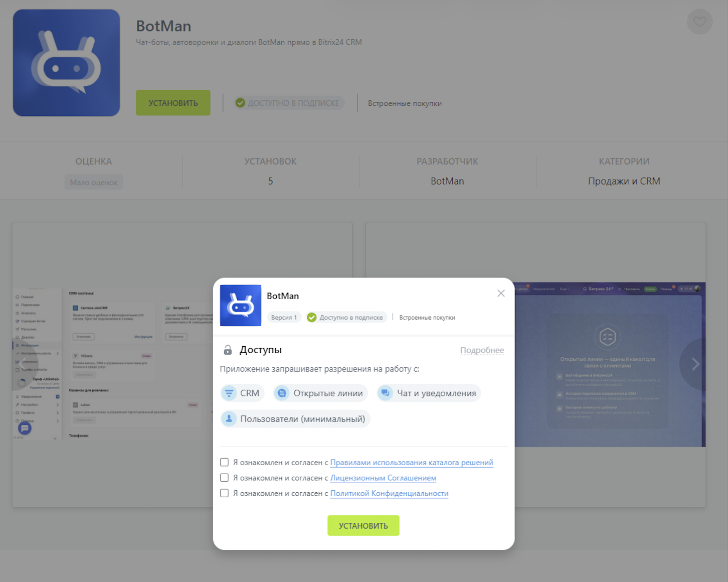728x582 pixels.
Task: Click the Открытые линии permission chip
Action: click(320, 393)
